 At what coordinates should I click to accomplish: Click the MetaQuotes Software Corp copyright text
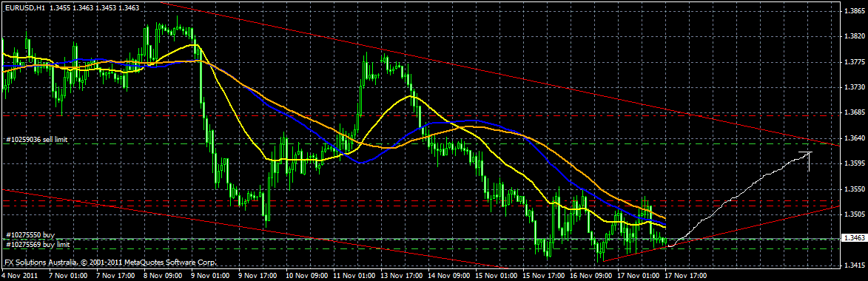110,263
